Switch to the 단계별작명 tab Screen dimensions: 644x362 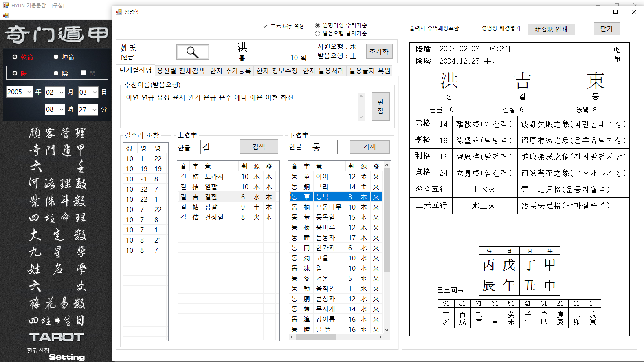pos(136,70)
